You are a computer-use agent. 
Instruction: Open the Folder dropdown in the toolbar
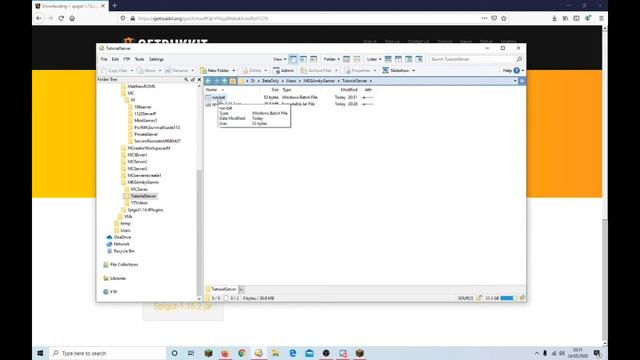(331, 59)
